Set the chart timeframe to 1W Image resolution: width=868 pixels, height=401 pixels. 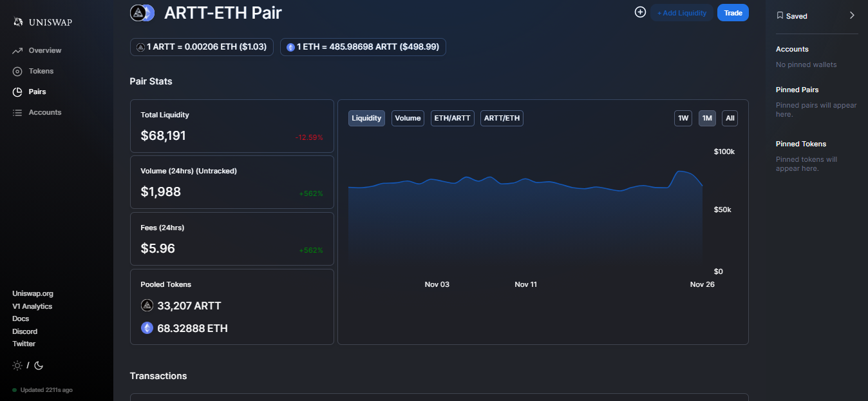click(x=683, y=118)
